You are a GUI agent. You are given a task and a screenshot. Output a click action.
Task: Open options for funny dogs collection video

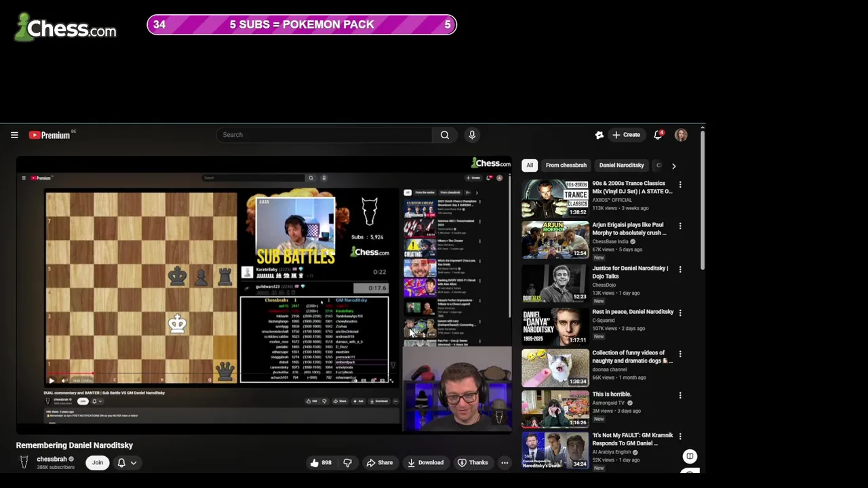680,354
